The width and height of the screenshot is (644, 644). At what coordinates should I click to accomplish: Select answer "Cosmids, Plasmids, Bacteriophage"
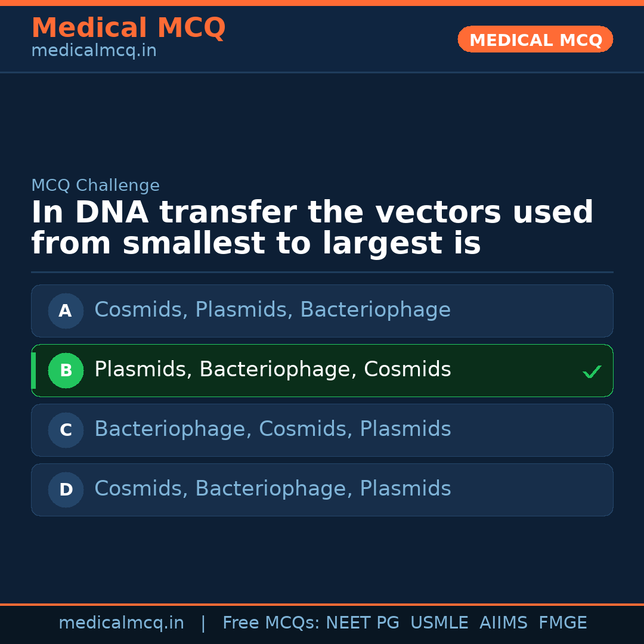(x=272, y=310)
